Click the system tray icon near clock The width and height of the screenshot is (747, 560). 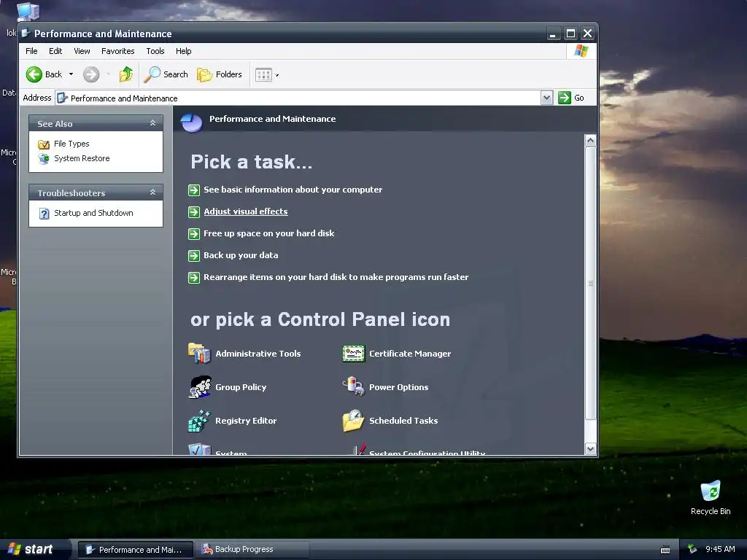click(x=692, y=549)
